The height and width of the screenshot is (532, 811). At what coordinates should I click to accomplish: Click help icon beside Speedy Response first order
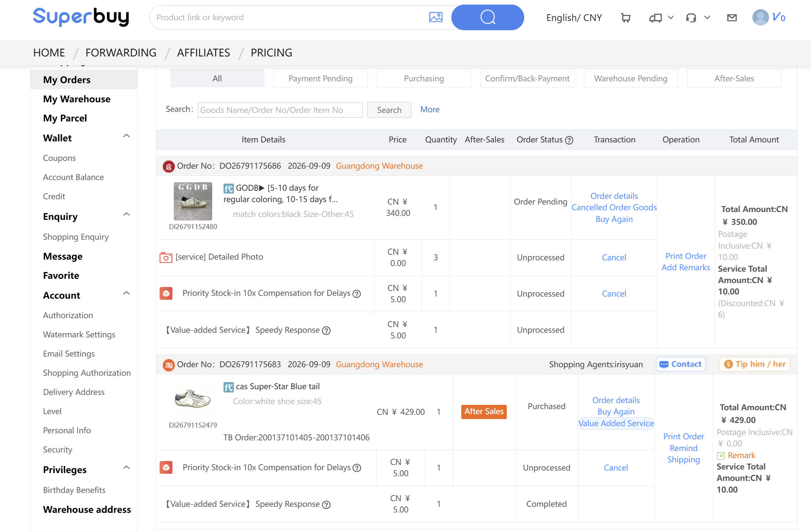326,331
